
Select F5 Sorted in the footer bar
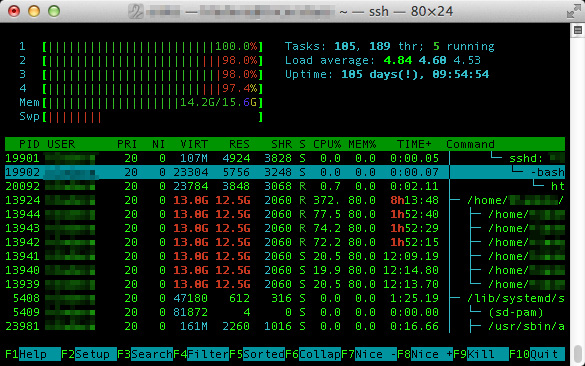(x=257, y=354)
